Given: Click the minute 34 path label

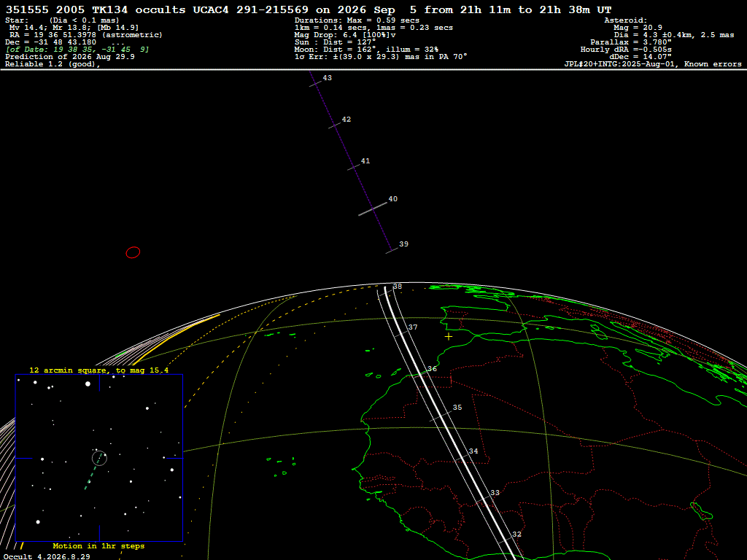Looking at the screenshot, I should pyautogui.click(x=473, y=451).
